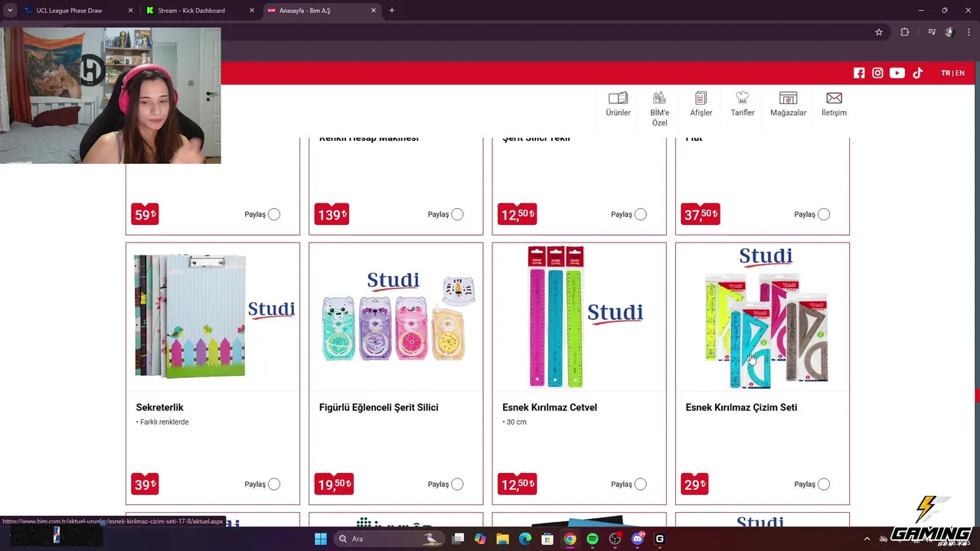The image size is (980, 551).
Task: Click the 12,50₺ price on Esnek Kırılmaz Cetvel
Action: pyautogui.click(x=518, y=484)
